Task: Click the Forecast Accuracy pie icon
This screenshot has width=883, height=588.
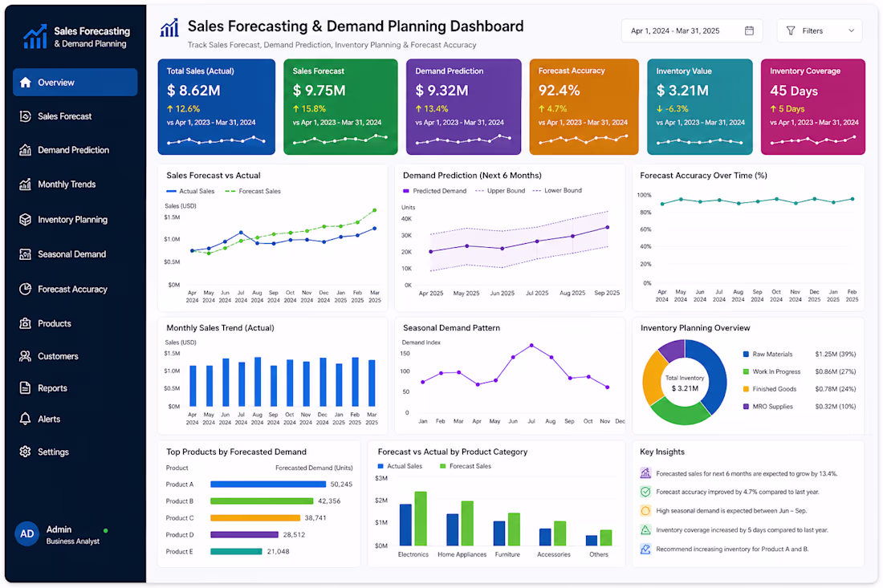Action: click(25, 290)
